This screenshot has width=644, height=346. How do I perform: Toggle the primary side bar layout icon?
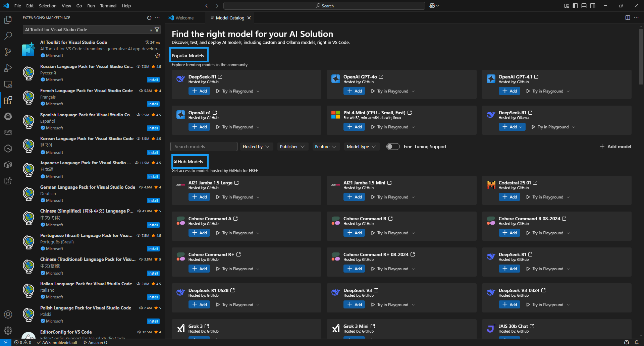pos(575,6)
